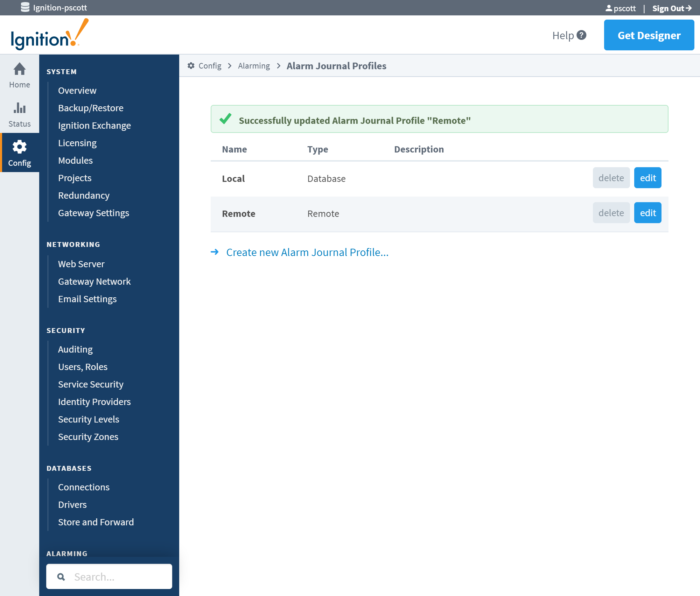This screenshot has height=596, width=700.
Task: Click arrow icon before Create new profile
Action: coord(215,252)
